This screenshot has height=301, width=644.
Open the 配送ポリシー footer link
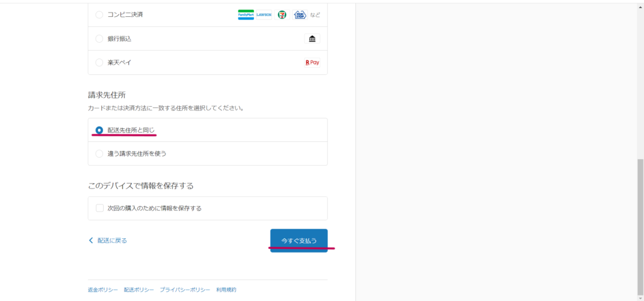pyautogui.click(x=138, y=290)
